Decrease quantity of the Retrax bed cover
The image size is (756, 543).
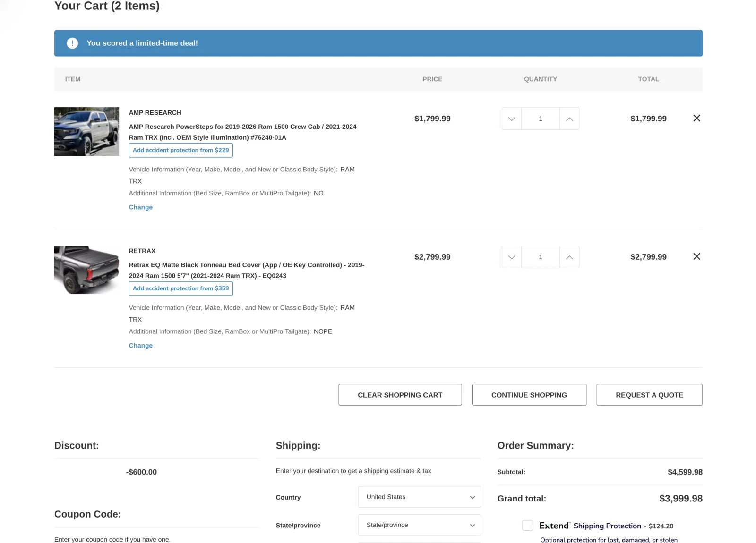pyautogui.click(x=511, y=257)
